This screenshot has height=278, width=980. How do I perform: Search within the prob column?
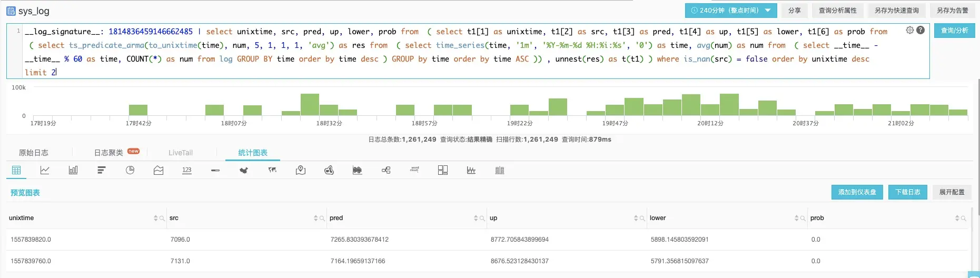[x=964, y=218]
